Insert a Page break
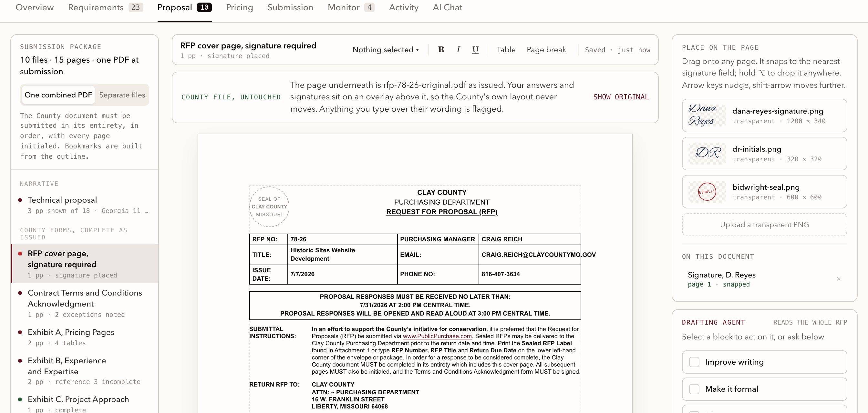Viewport: 868px width, 413px height. click(546, 49)
